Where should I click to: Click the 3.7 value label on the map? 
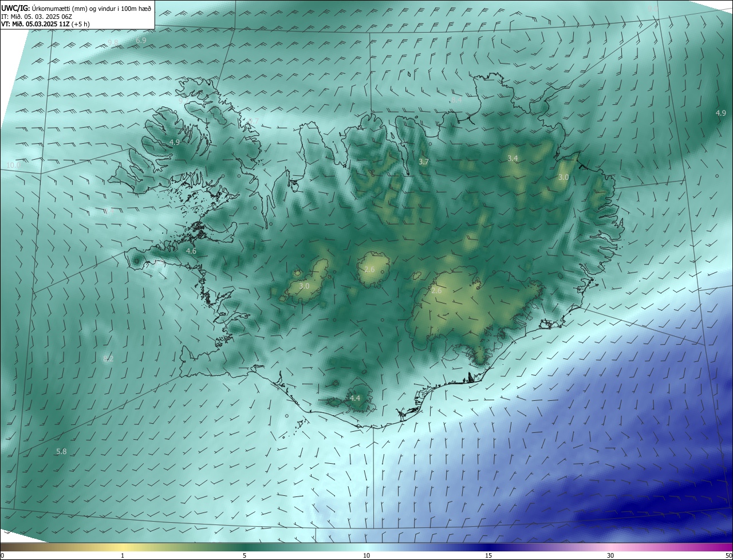[x=423, y=162]
